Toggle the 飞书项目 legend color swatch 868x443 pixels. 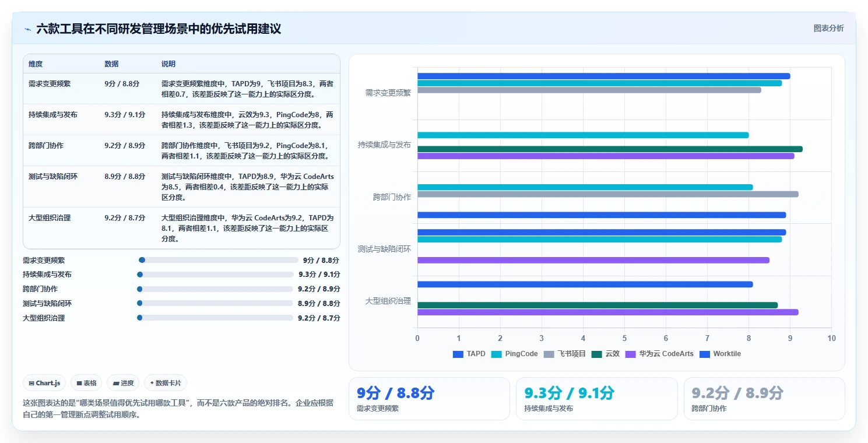point(549,354)
